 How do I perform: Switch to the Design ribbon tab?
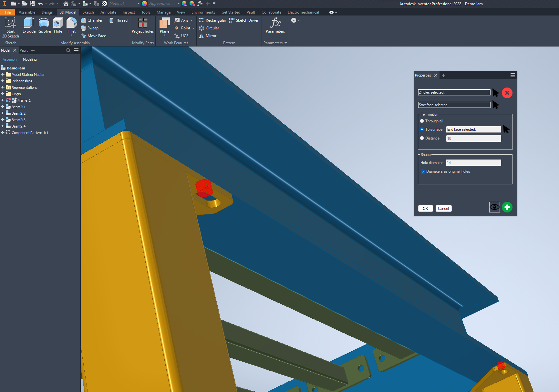point(47,12)
